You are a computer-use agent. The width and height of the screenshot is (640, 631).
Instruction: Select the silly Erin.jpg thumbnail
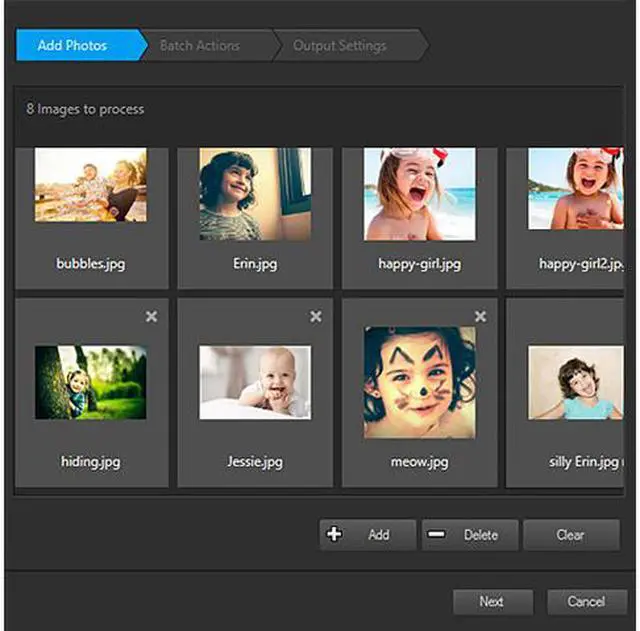pos(575,382)
